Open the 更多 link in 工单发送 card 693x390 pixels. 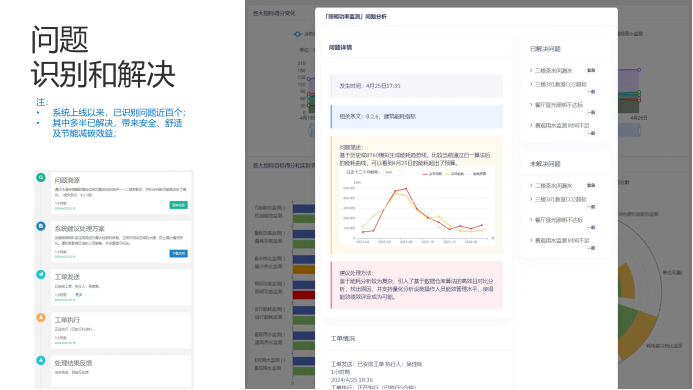click(79, 294)
